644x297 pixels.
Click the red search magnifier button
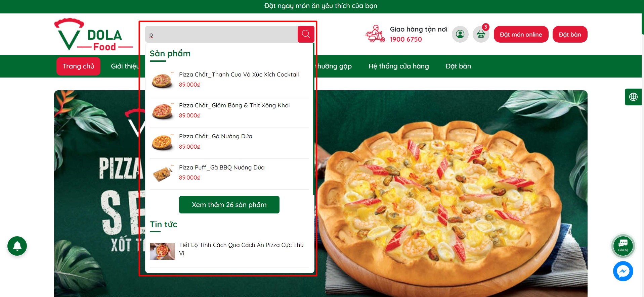[306, 34]
